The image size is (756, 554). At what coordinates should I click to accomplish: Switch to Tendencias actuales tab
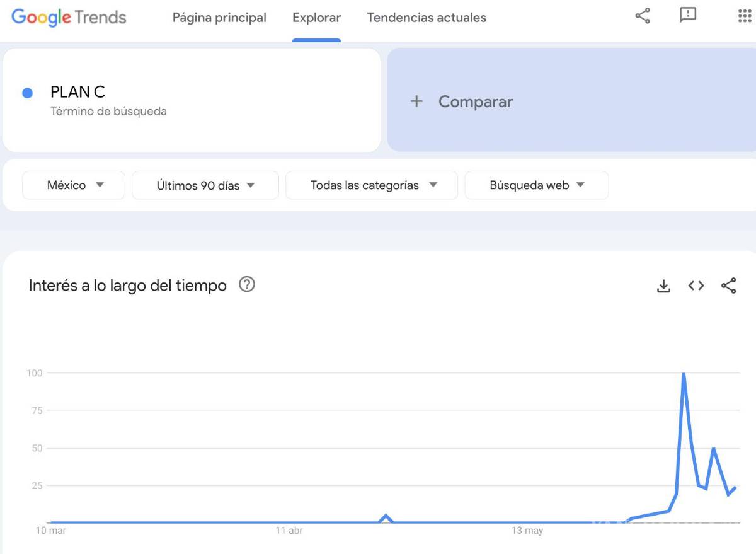tap(427, 18)
